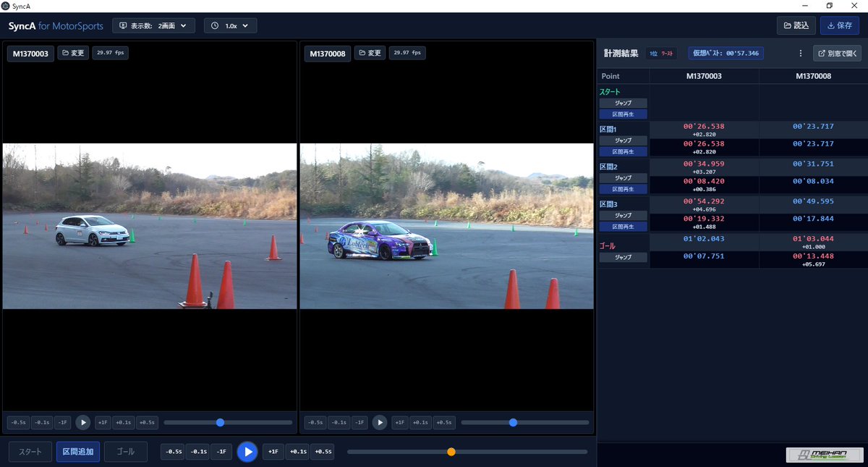
Task: Click the M1370008 column header
Action: click(813, 76)
